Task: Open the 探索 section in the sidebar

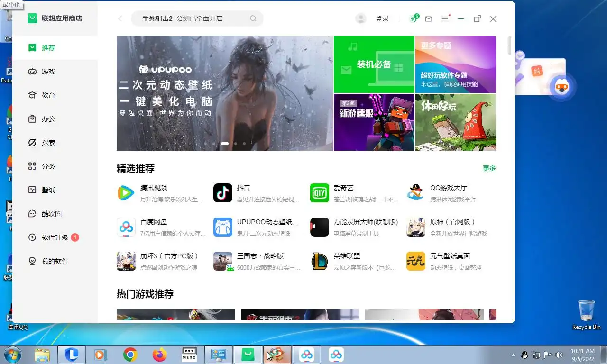Action: [55, 143]
